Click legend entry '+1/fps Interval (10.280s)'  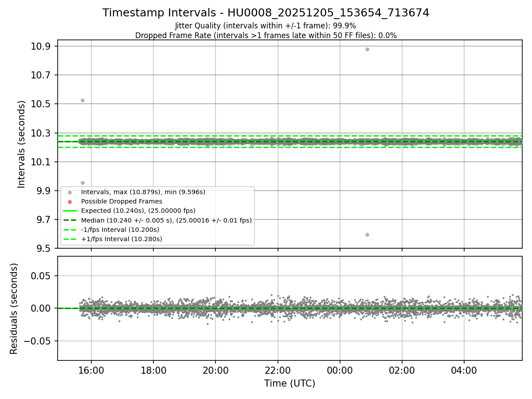coord(121,239)
